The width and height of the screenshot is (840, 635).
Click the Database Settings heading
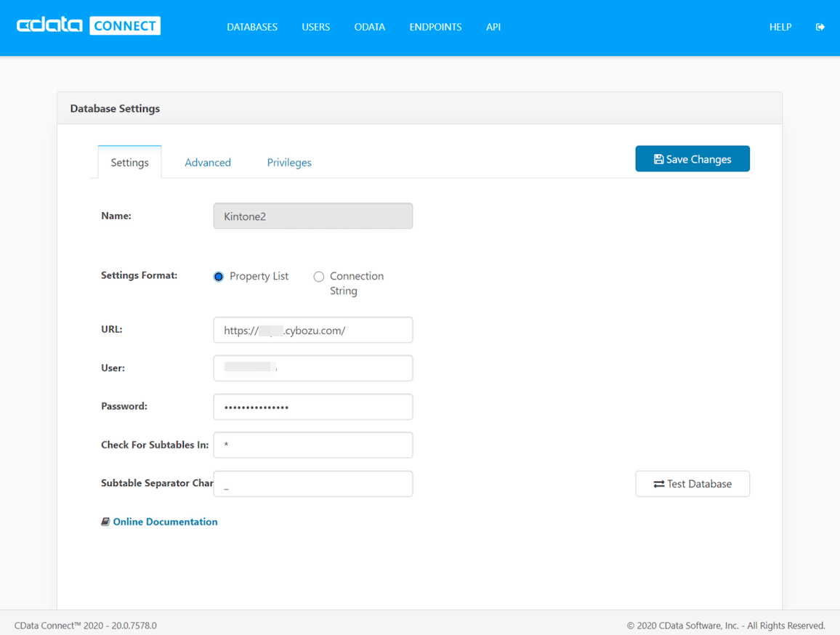click(116, 108)
